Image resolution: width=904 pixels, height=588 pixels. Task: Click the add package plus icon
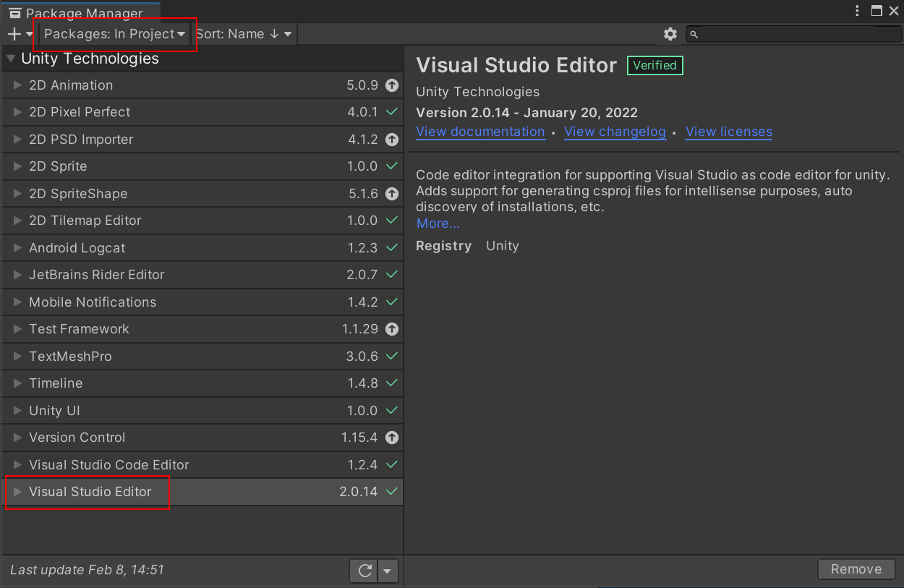coord(14,34)
